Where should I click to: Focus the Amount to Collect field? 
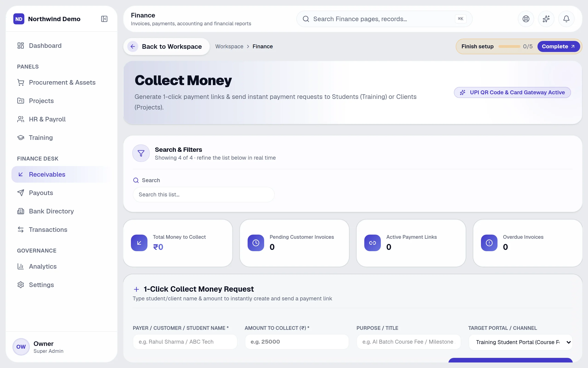click(x=297, y=342)
